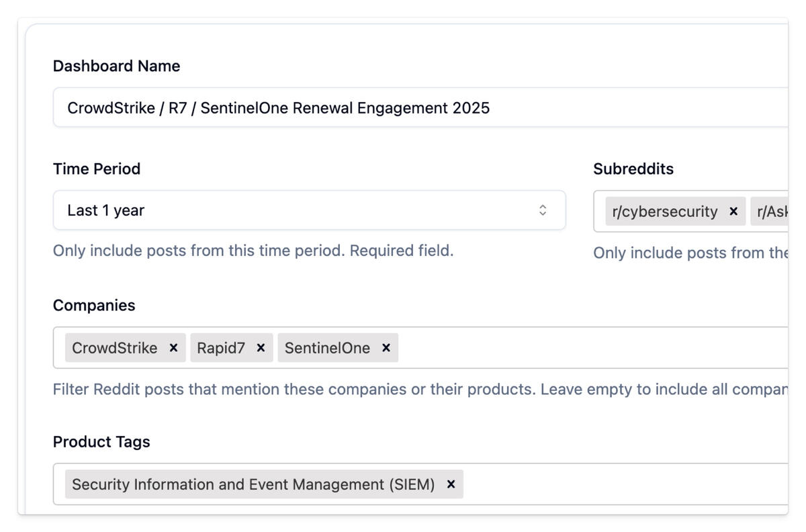
Task: Click the r/cybersecurity chip text
Action: (x=665, y=212)
